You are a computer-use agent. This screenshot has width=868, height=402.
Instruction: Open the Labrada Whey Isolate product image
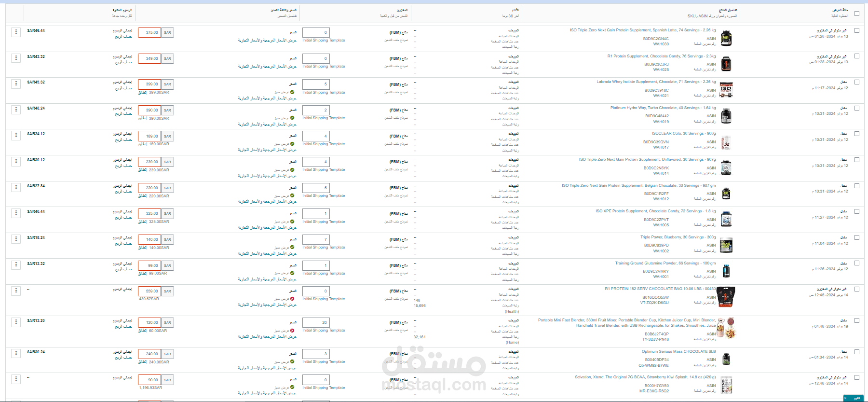click(726, 90)
